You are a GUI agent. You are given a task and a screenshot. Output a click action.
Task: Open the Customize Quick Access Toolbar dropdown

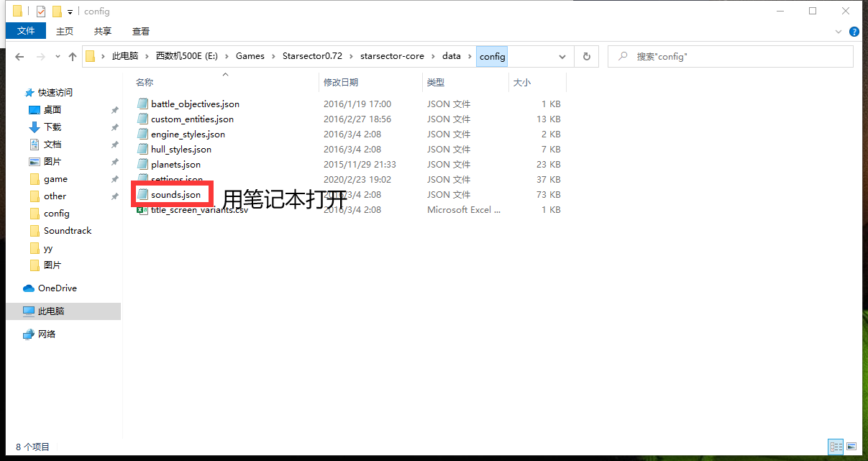click(69, 12)
